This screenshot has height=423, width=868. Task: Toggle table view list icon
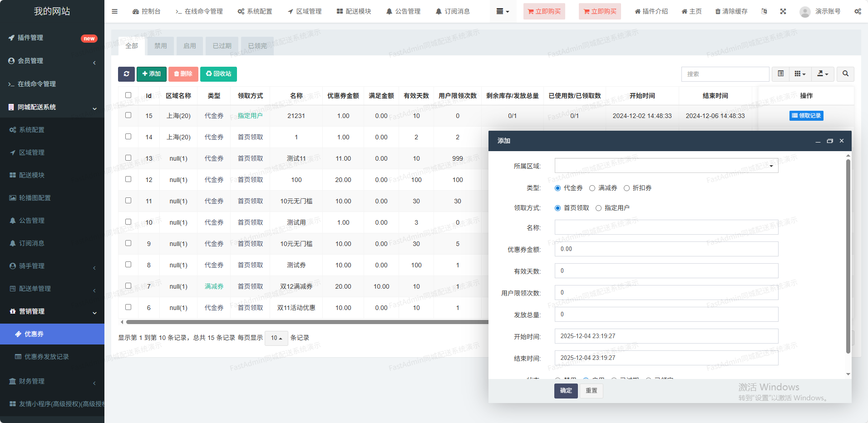coord(780,74)
